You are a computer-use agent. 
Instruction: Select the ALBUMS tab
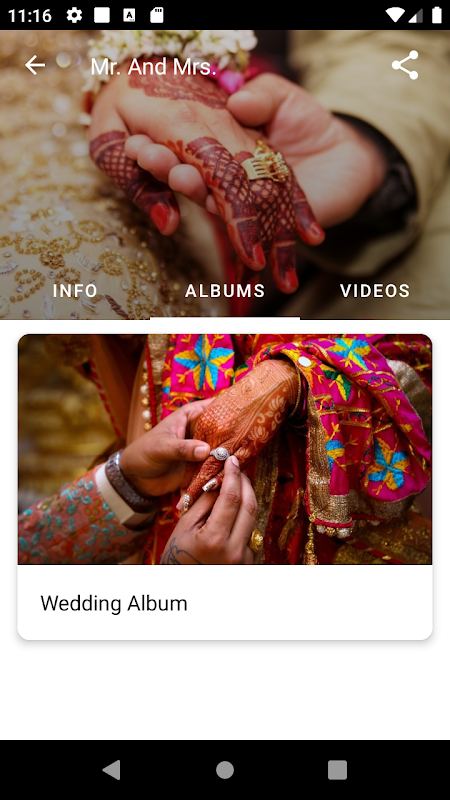click(225, 291)
